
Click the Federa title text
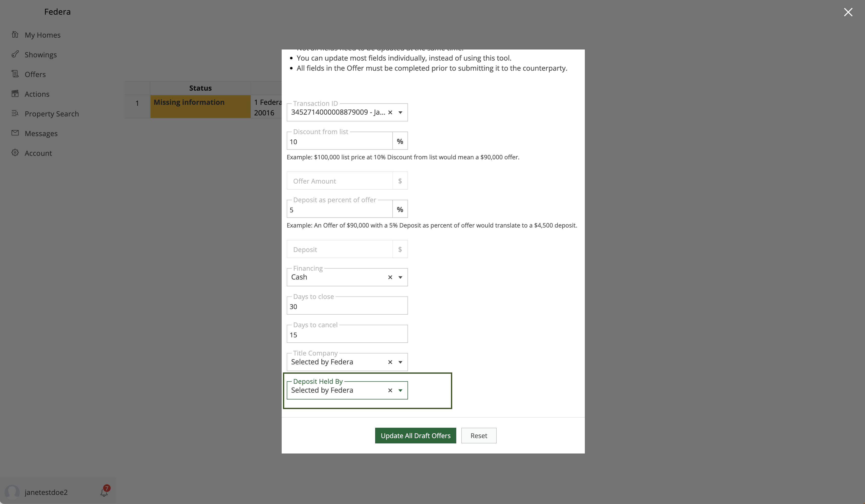point(57,12)
